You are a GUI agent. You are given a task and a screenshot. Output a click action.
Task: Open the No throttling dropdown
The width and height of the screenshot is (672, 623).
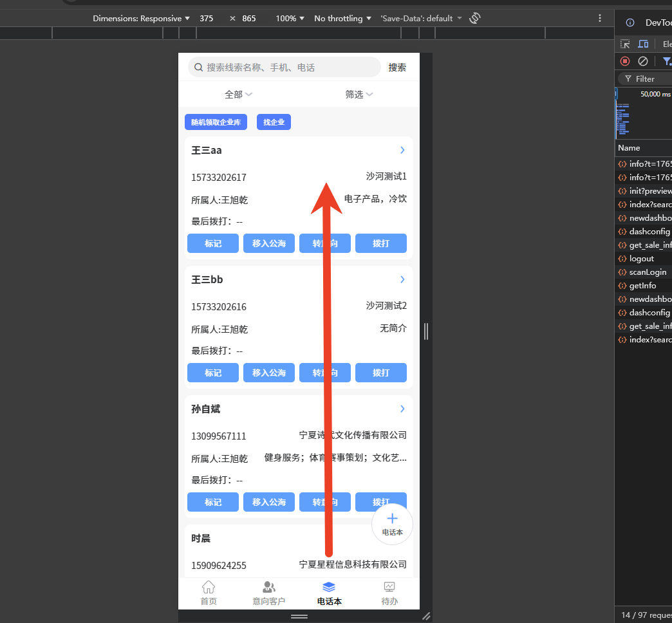click(x=342, y=19)
